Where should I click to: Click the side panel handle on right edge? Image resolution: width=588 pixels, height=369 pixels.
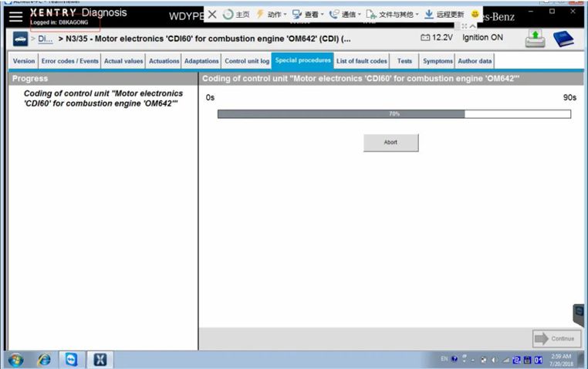579,315
